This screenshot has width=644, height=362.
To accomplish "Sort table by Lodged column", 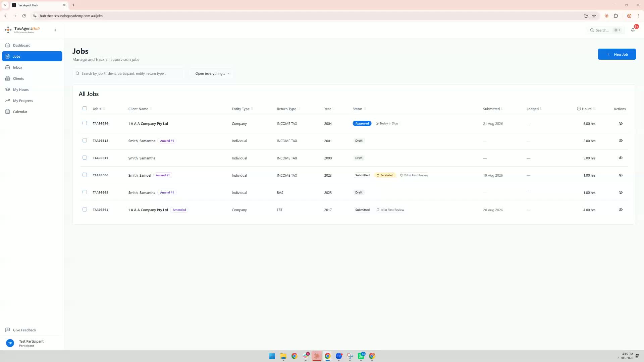I will point(534,109).
